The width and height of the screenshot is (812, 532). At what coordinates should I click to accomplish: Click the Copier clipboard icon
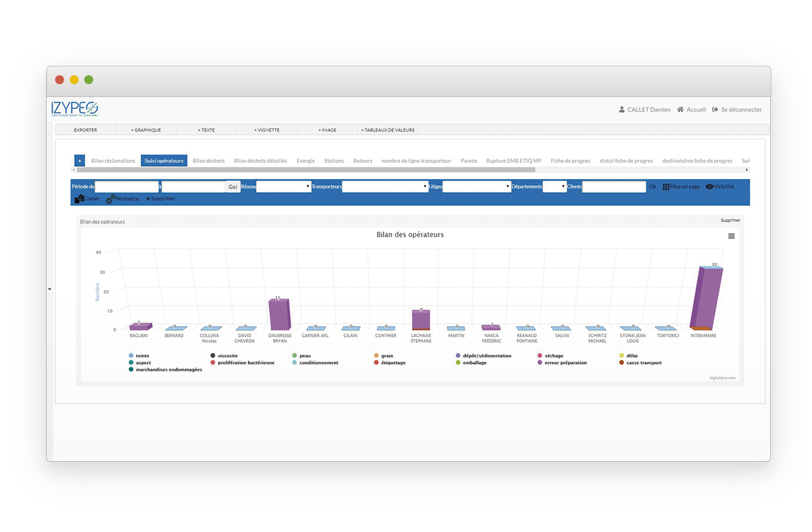tap(79, 199)
